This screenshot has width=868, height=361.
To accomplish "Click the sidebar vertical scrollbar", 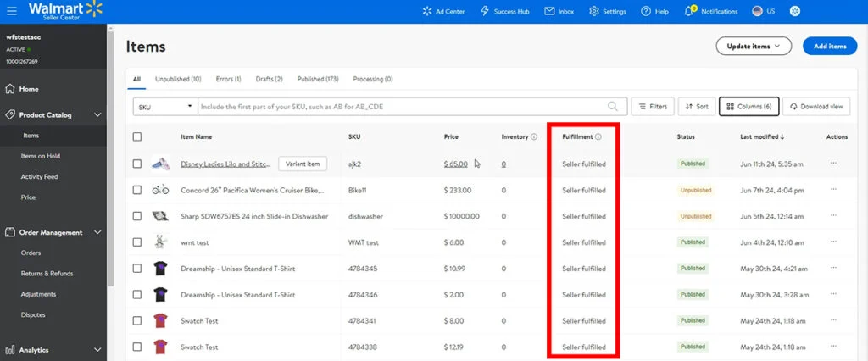I will (x=110, y=158).
